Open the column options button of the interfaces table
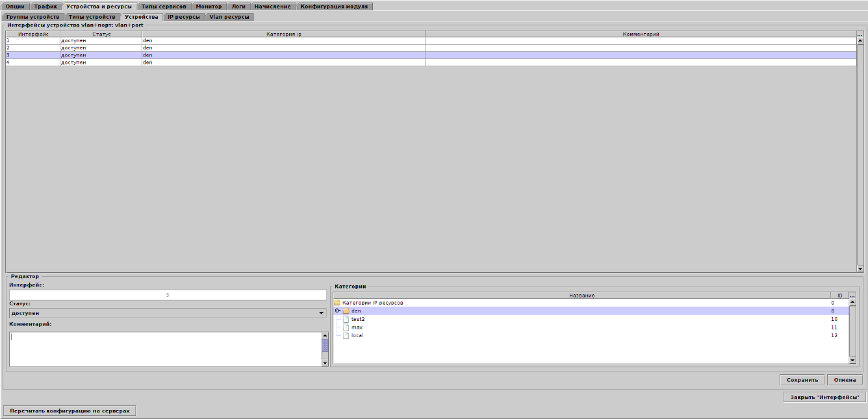Image resolution: width=868 pixels, height=419 pixels. [860, 34]
